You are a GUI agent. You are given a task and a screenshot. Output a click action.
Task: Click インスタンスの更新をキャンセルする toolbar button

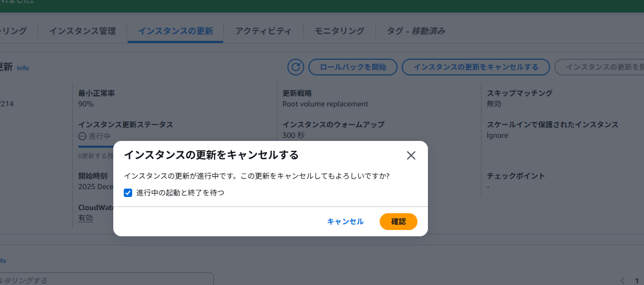pyautogui.click(x=476, y=67)
